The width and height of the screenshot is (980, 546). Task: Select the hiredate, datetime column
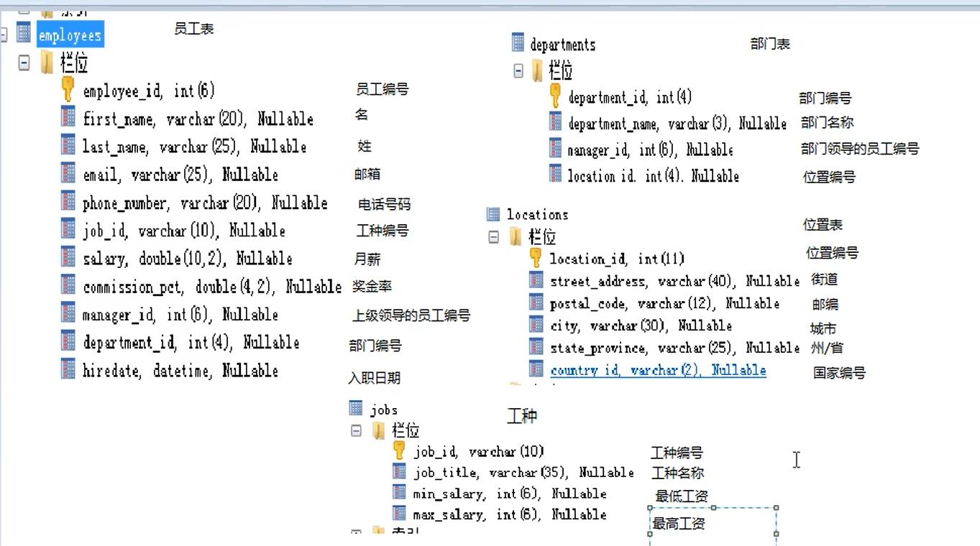(180, 371)
